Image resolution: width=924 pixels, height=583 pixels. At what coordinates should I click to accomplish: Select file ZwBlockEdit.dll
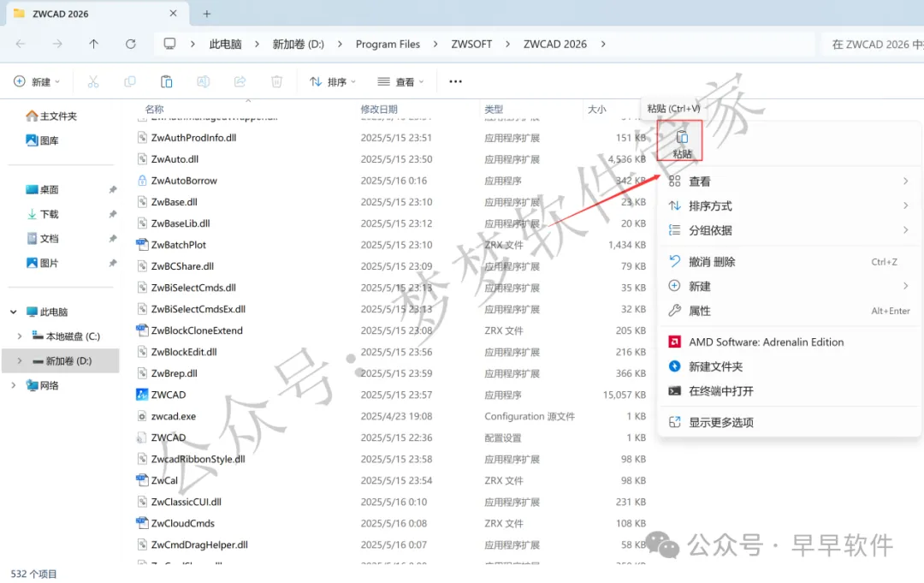184,352
